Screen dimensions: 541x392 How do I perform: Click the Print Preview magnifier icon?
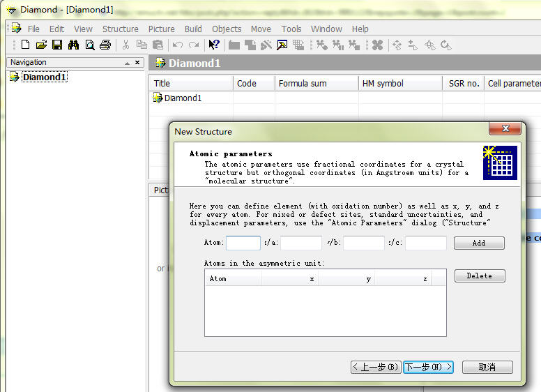[x=90, y=45]
